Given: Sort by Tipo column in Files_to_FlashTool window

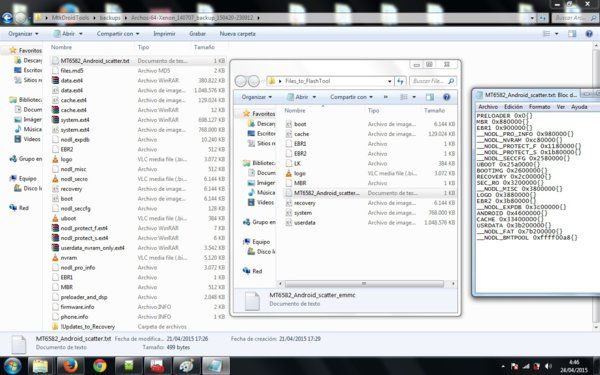Looking at the screenshot, I should (373, 110).
